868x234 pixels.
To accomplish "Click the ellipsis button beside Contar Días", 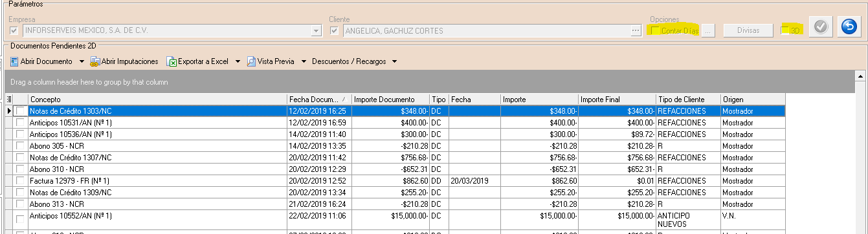I will pyautogui.click(x=709, y=30).
